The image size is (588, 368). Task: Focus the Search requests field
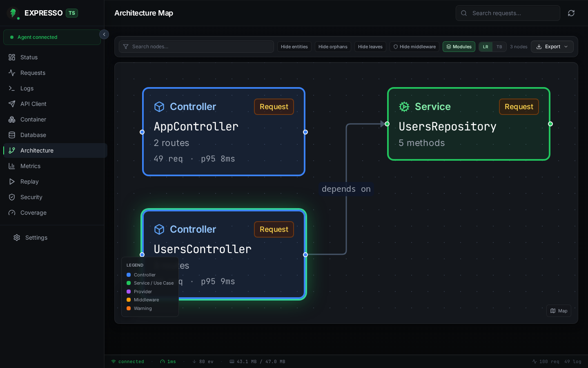[x=508, y=13]
